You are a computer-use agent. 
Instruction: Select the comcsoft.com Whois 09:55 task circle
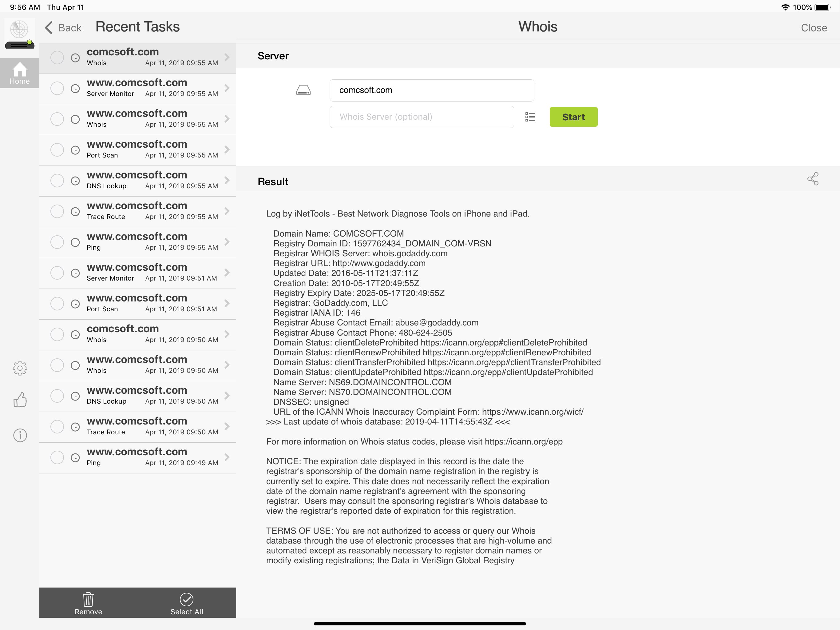coord(57,58)
